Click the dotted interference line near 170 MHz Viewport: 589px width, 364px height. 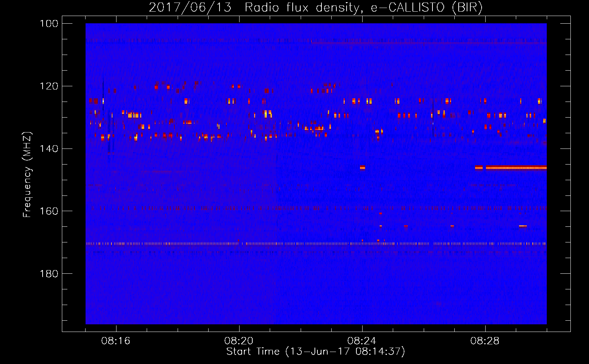[x=316, y=244]
